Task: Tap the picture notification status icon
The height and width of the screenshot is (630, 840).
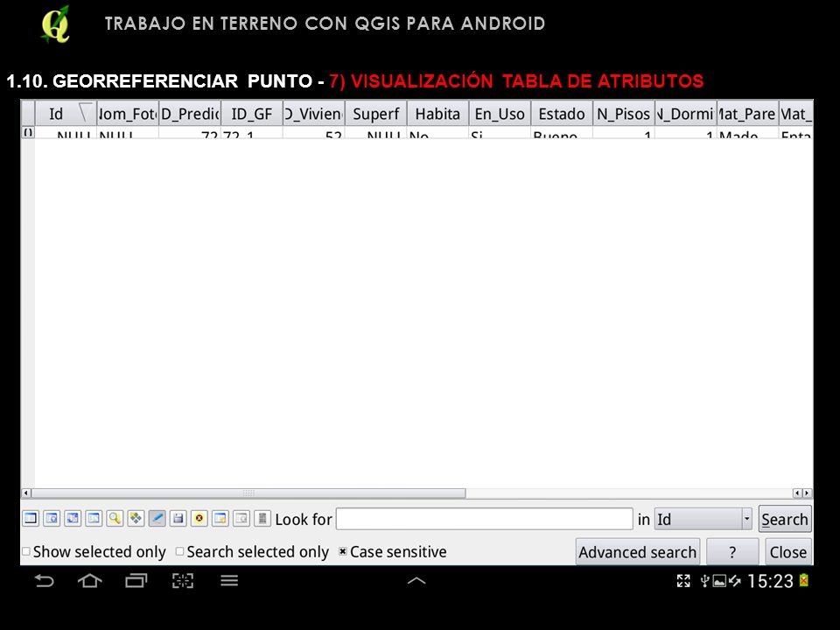Action: (x=719, y=581)
